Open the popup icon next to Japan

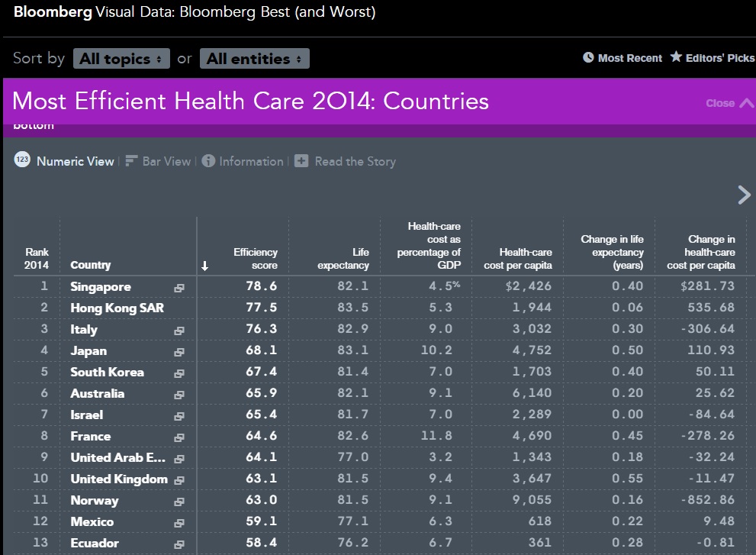pos(179,352)
